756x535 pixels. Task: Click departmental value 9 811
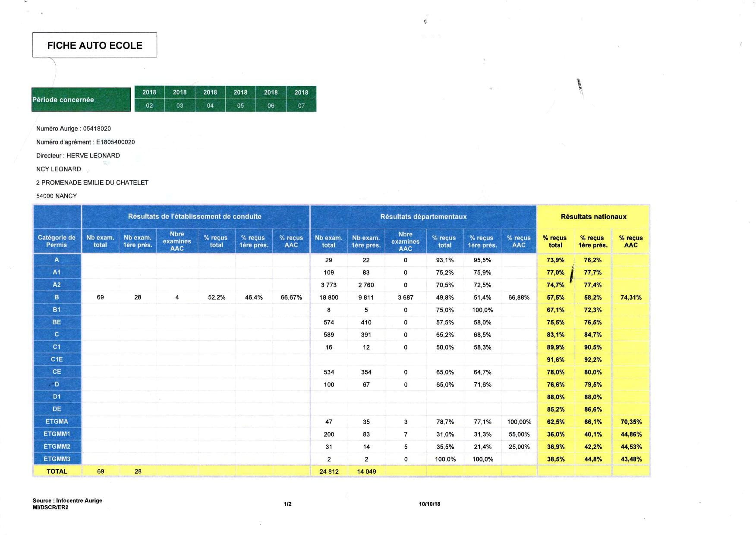coord(366,297)
